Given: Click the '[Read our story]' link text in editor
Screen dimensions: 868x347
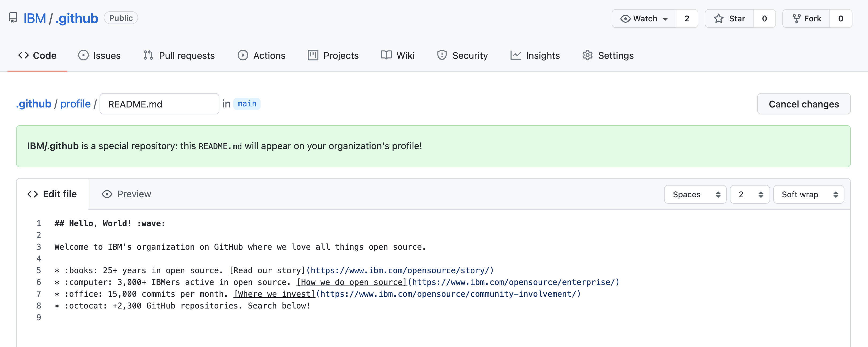Looking at the screenshot, I should 268,271.
